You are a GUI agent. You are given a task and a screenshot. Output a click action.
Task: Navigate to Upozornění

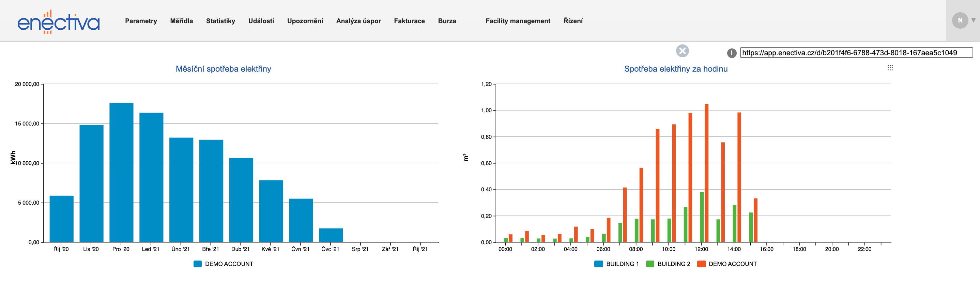click(x=305, y=21)
